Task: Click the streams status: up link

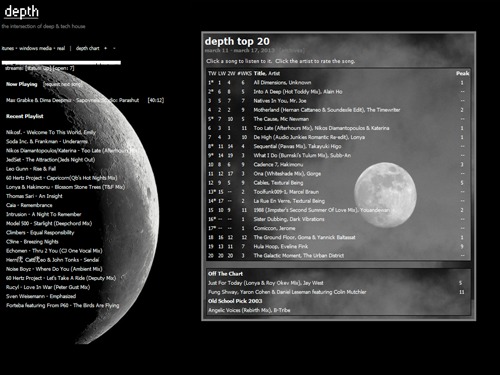Action: click(x=38, y=68)
